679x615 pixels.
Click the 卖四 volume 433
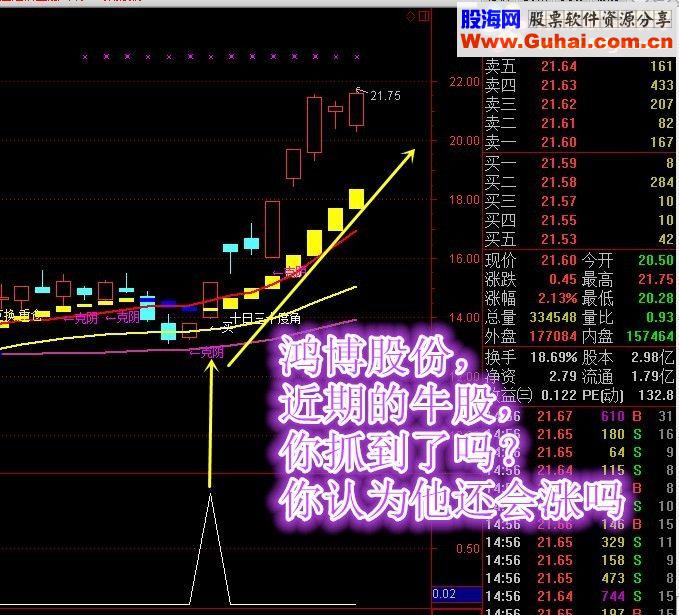pyautogui.click(x=662, y=85)
